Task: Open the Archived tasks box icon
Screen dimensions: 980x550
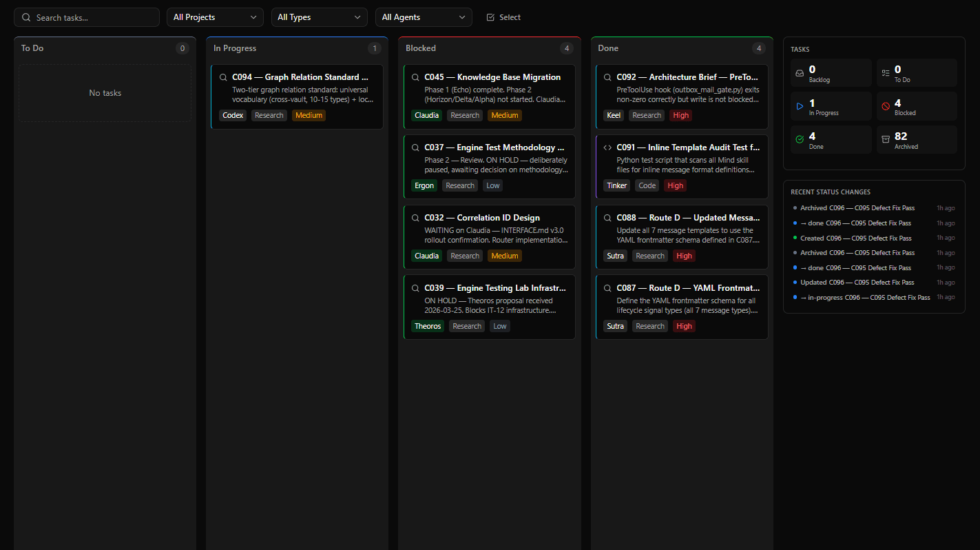Action: tap(885, 139)
